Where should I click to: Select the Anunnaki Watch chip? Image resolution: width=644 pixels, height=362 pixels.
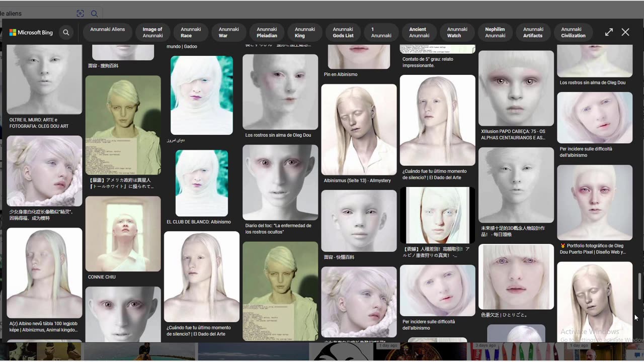(457, 32)
